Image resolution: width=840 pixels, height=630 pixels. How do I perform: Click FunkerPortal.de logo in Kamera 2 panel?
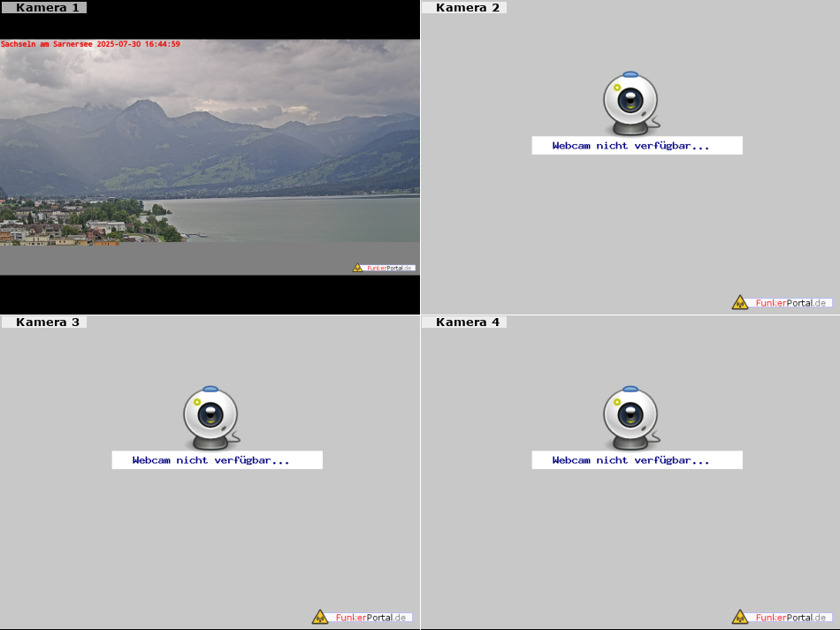tap(782, 302)
